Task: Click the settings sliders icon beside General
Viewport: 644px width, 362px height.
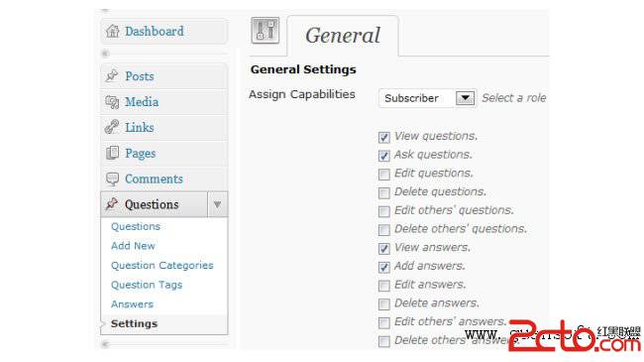Action: point(266,31)
